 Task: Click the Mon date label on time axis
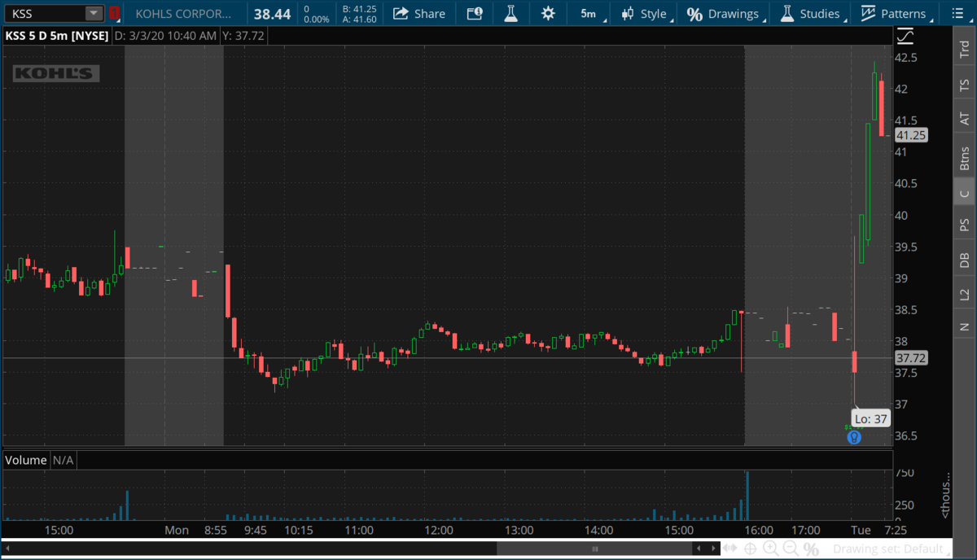click(177, 530)
